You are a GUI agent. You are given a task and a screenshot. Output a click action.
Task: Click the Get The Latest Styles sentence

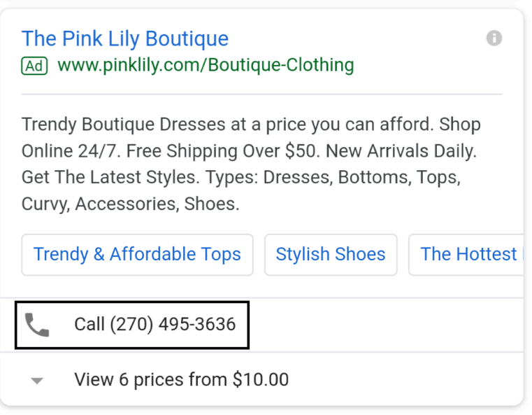pos(110,177)
